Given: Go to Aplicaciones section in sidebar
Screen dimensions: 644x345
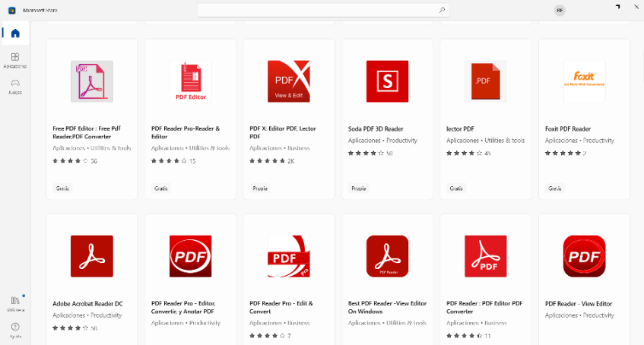Looking at the screenshot, I should [15, 60].
